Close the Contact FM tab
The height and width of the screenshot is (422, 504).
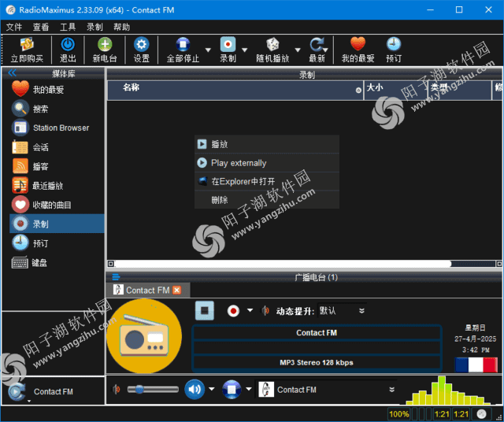pos(176,291)
